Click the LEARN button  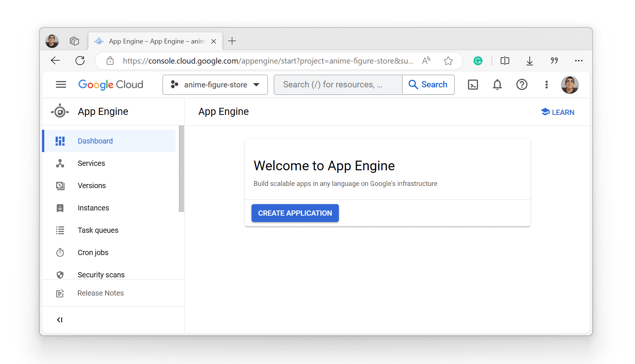557,112
